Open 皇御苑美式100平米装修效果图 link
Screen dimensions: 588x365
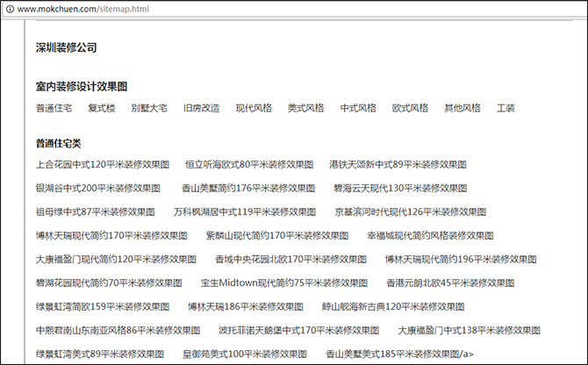(245, 354)
